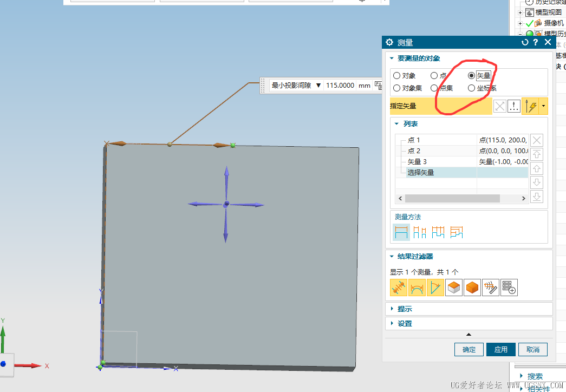Select the 对象 radio button
566x392 pixels.
coord(396,75)
